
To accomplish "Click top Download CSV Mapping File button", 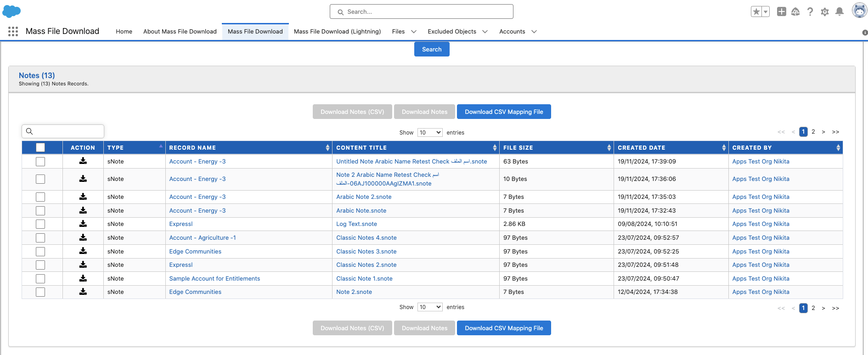I will [504, 112].
